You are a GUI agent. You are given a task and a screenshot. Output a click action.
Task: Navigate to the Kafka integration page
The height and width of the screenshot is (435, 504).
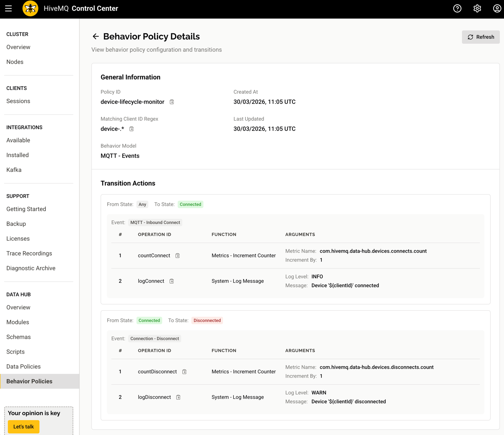(14, 169)
